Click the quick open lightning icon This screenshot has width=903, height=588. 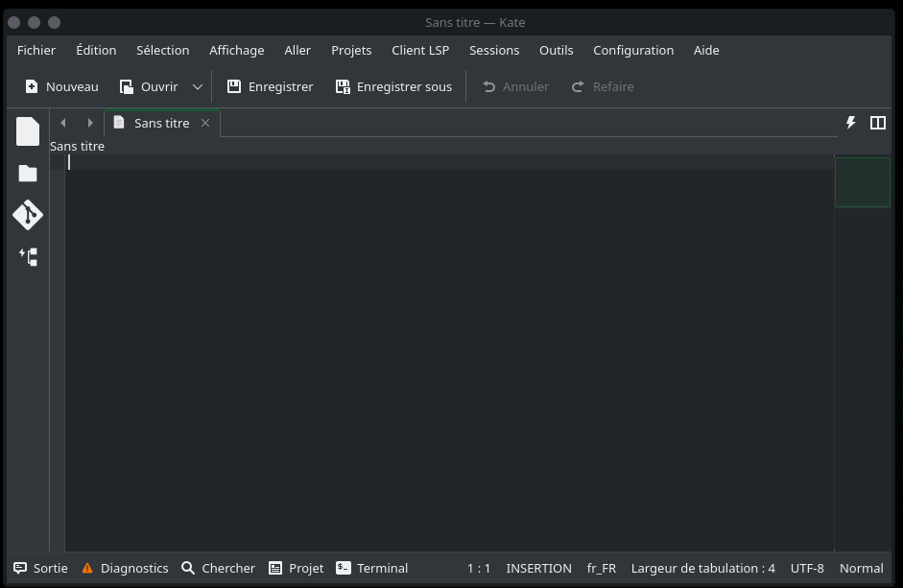tap(850, 123)
